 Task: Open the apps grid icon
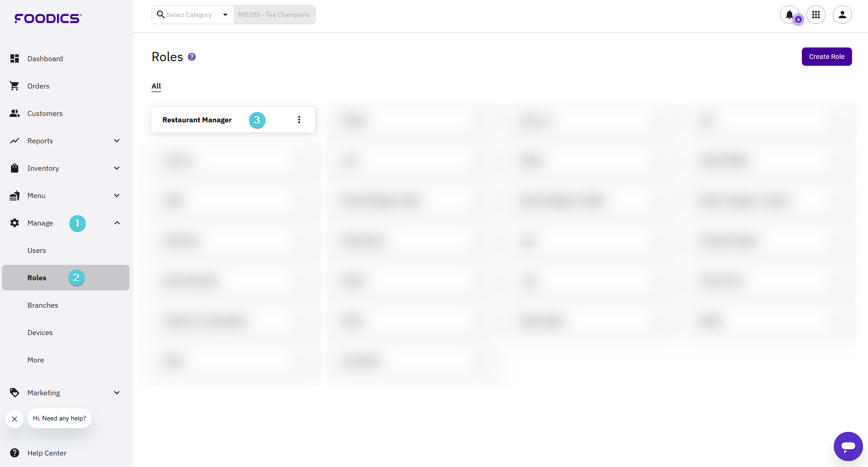pos(816,15)
